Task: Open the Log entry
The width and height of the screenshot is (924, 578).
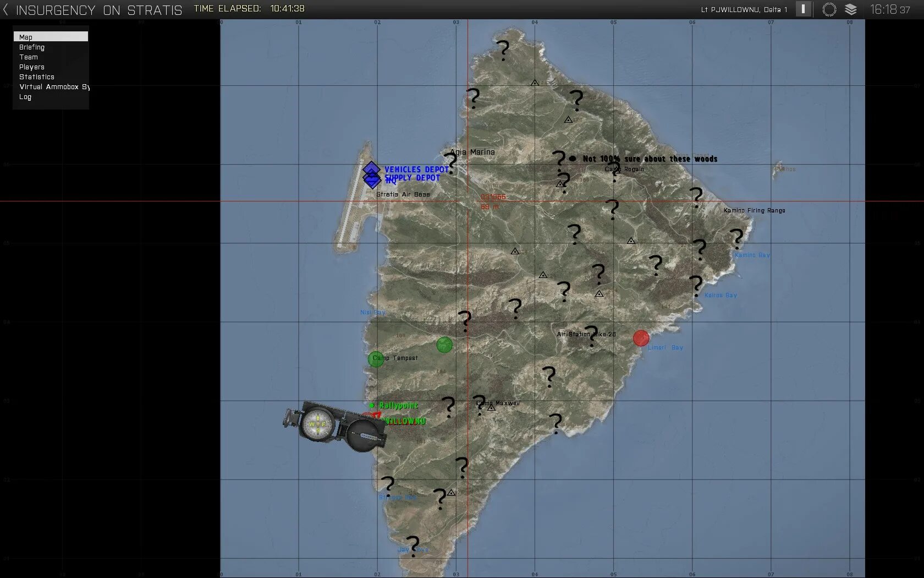Action: tap(51, 96)
